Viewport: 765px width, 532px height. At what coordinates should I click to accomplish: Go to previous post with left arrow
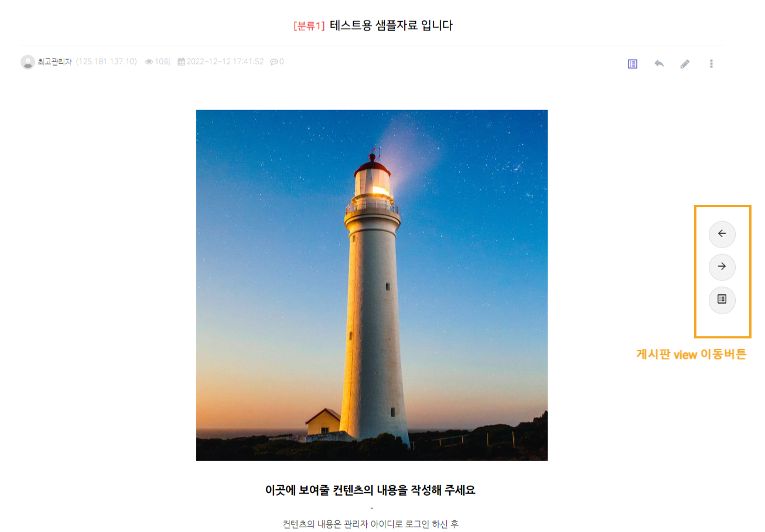[x=722, y=234]
